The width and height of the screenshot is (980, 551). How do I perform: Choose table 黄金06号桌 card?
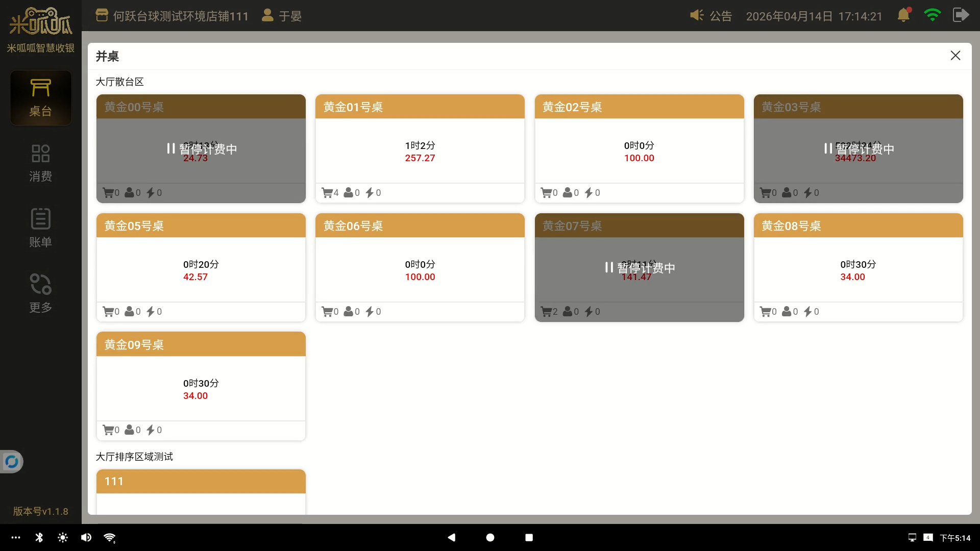pyautogui.click(x=420, y=267)
